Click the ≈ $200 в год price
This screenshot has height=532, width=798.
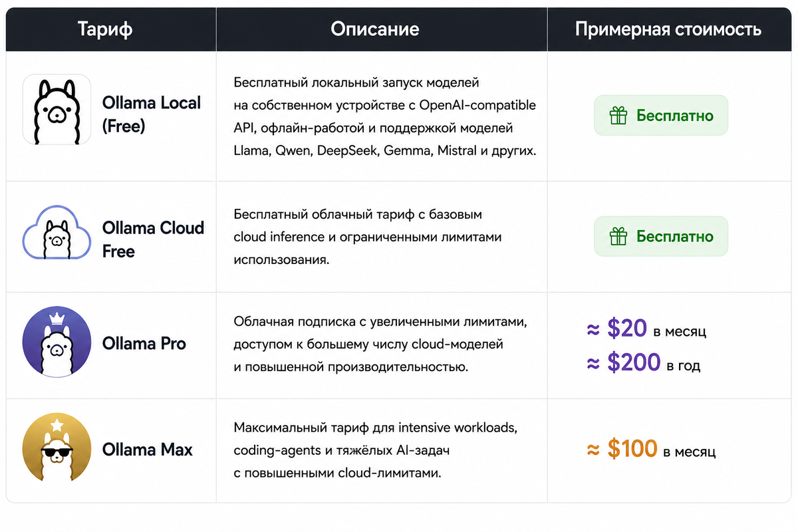pyautogui.click(x=643, y=363)
